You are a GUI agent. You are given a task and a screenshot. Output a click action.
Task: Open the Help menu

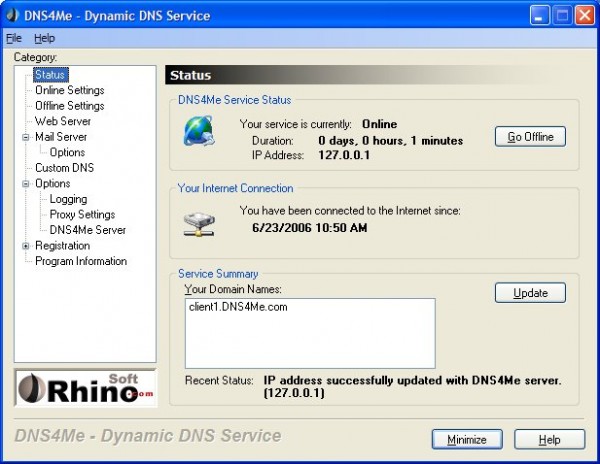(44, 38)
